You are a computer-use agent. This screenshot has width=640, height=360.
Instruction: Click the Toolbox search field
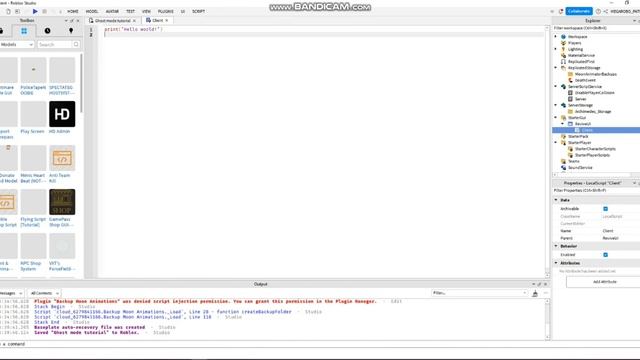[x=55, y=44]
